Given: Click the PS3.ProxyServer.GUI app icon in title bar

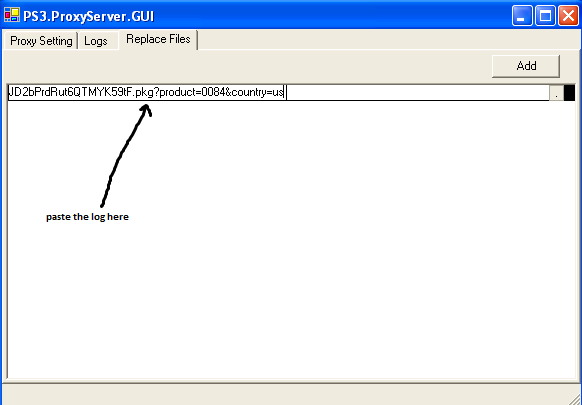Looking at the screenshot, I should (12, 15).
